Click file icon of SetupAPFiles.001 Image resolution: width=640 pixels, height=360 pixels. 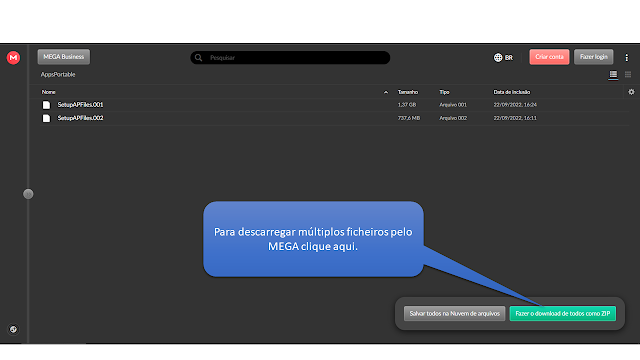[x=47, y=105]
